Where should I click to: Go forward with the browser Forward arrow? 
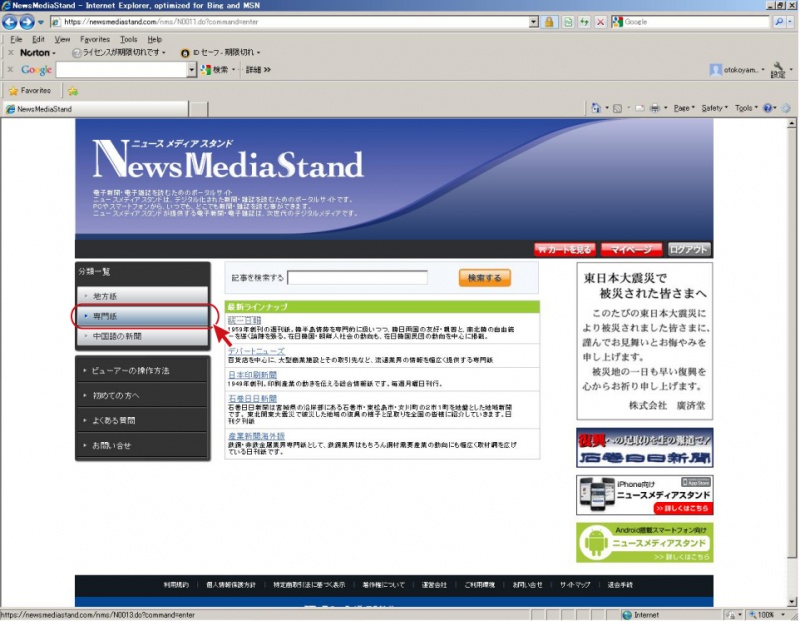tap(27, 22)
